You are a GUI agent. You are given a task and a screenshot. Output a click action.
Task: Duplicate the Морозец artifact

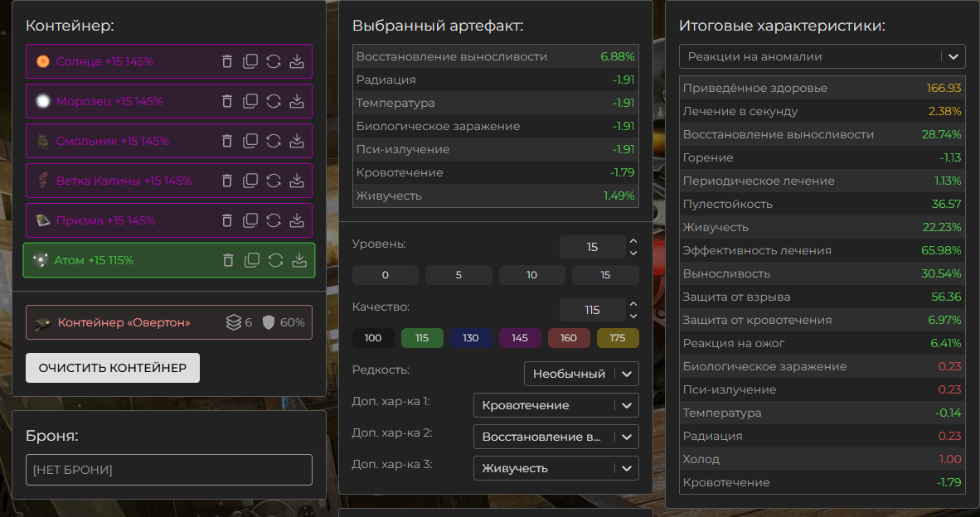click(x=250, y=101)
